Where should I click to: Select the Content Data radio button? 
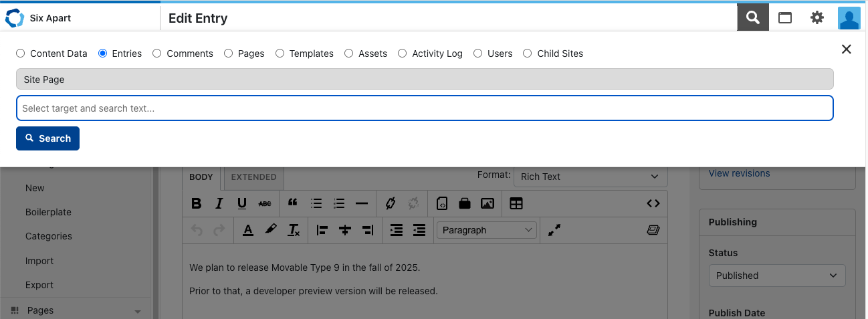click(21, 54)
